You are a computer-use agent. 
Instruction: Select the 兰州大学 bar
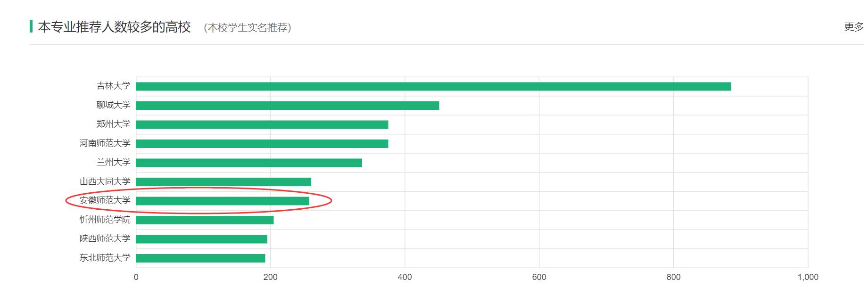tap(249, 163)
